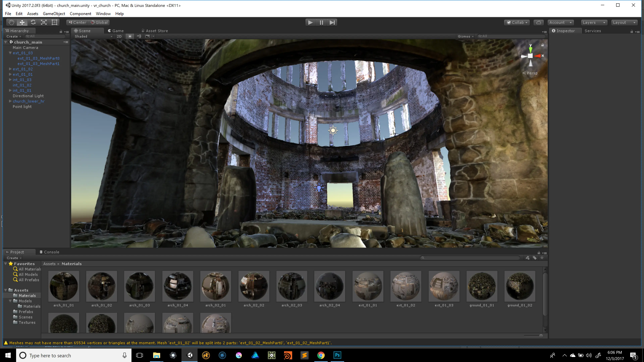Select the Hand tool
The width and height of the screenshot is (644, 362).
11,22
